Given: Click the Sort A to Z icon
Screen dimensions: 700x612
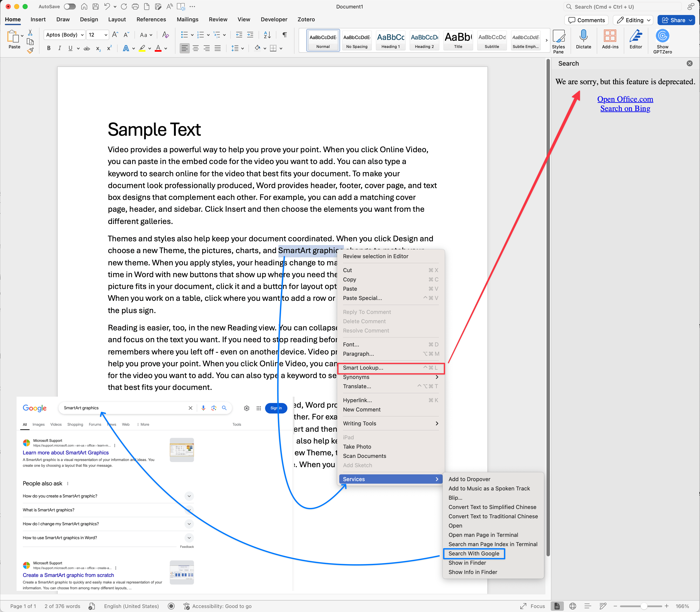Looking at the screenshot, I should point(267,34).
